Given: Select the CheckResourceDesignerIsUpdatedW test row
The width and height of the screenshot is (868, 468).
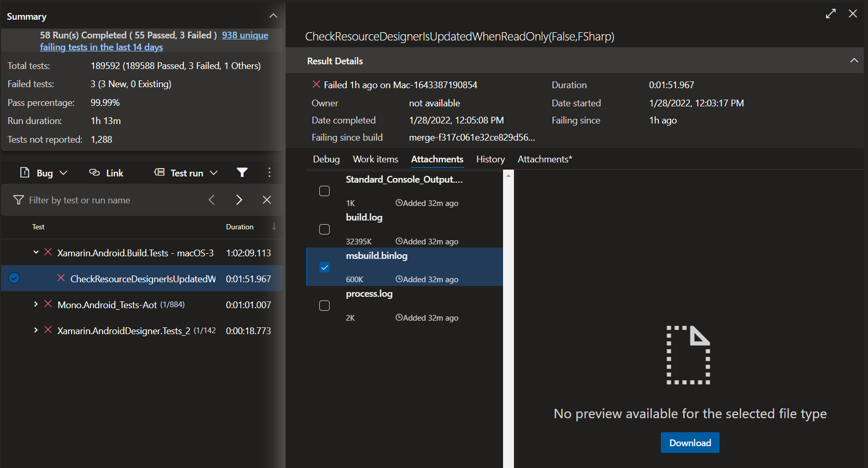Looking at the screenshot, I should (142, 279).
